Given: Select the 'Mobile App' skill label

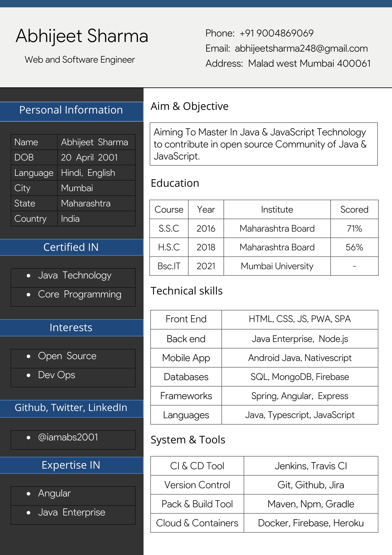Looking at the screenshot, I should [x=186, y=358].
